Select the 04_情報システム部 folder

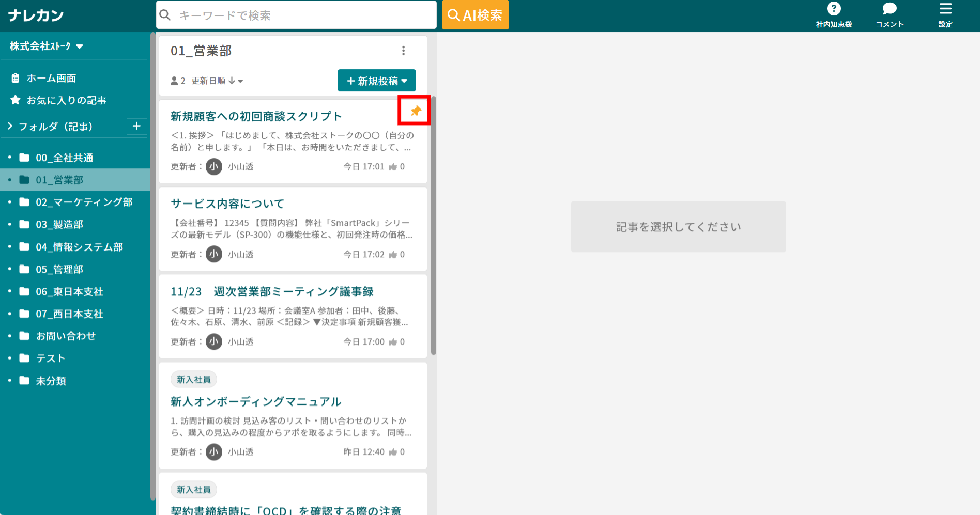tap(79, 247)
